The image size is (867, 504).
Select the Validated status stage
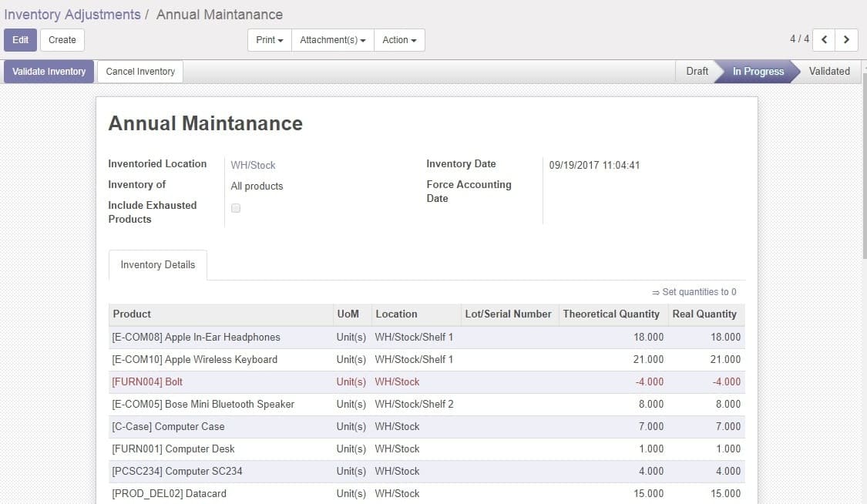828,72
